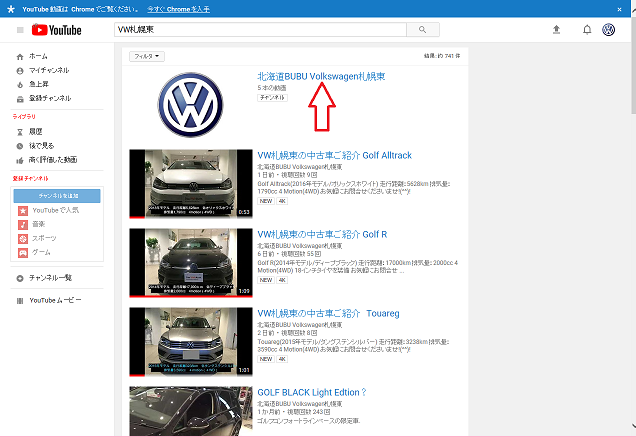Click the plus icon for チャンネル一覧
The image size is (636, 437).
20,278
